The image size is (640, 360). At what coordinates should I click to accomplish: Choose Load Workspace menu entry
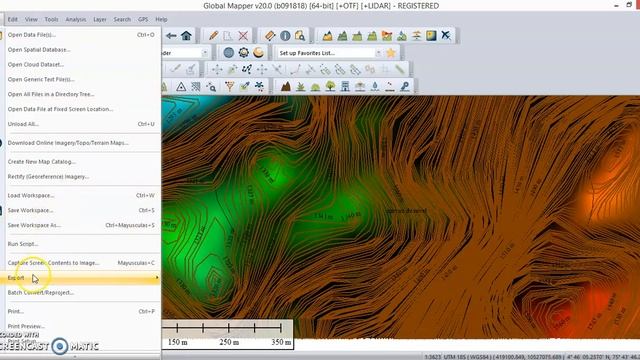tap(82, 196)
